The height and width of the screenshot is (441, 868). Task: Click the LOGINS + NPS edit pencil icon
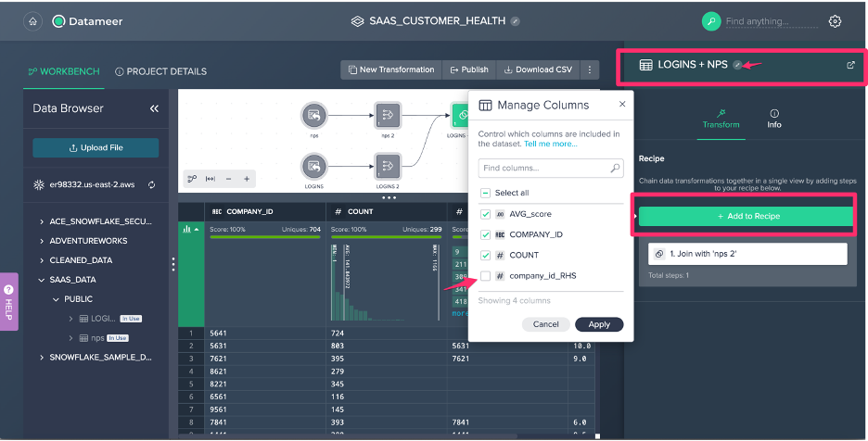(737, 65)
